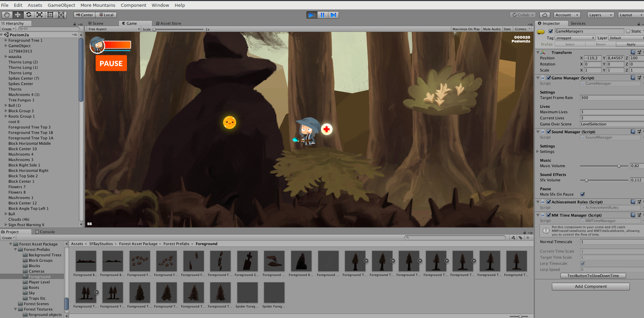
Task: Open the More Mountains menu
Action: click(x=98, y=5)
